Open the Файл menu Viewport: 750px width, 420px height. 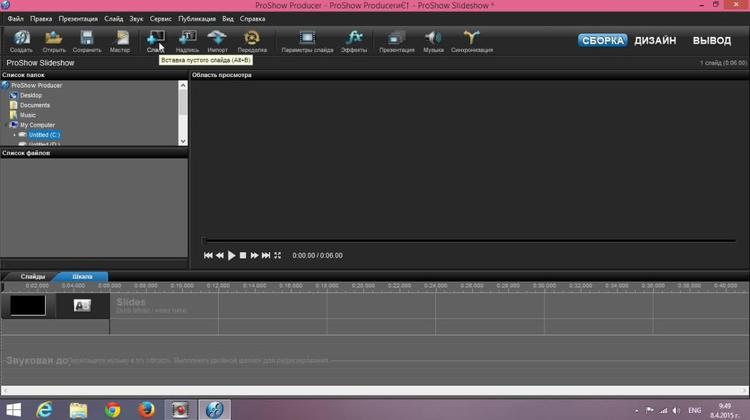click(16, 19)
